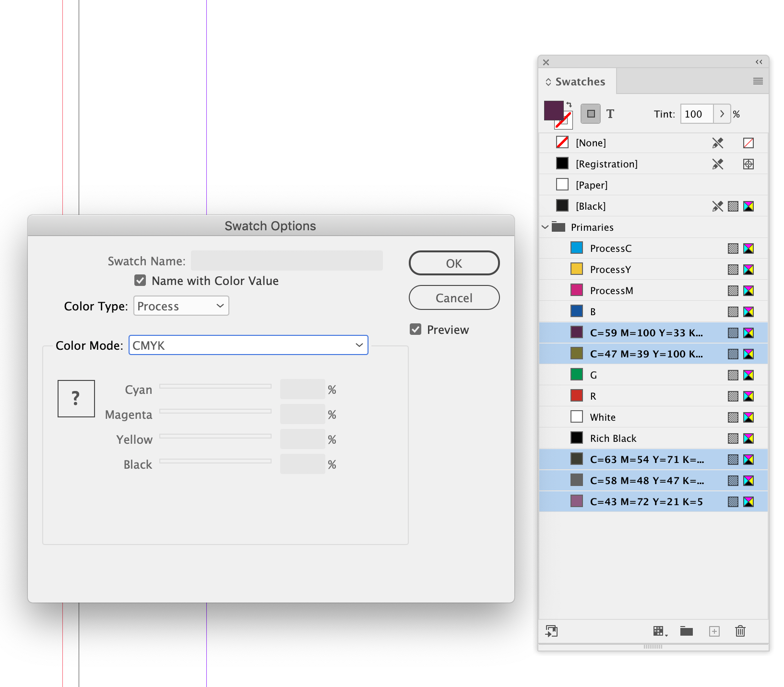Click the Swatches panel tab
This screenshot has width=784, height=687.
click(x=580, y=81)
